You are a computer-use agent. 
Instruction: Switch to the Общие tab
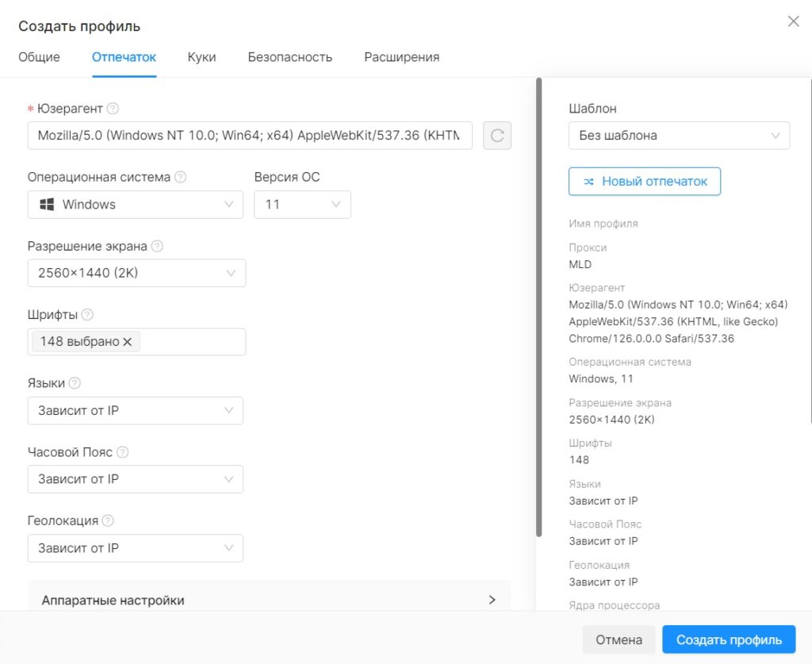tap(40, 57)
